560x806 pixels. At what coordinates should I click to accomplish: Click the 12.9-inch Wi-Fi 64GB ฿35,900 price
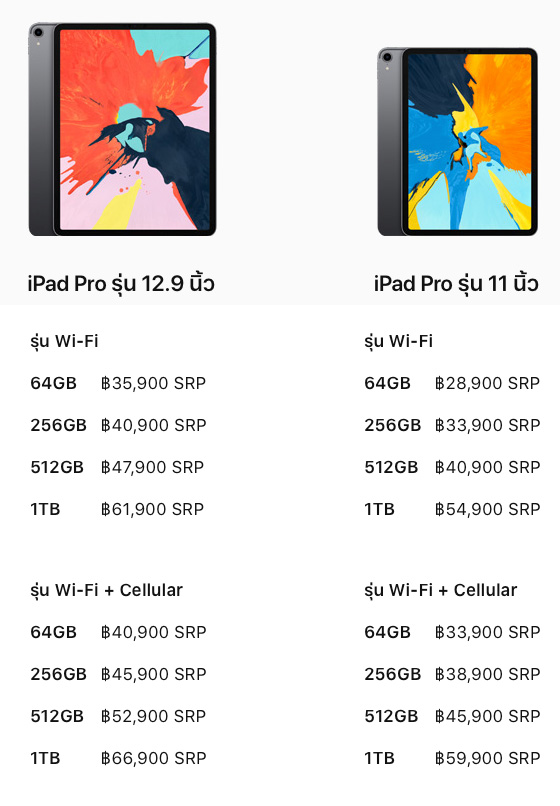pyautogui.click(x=153, y=383)
